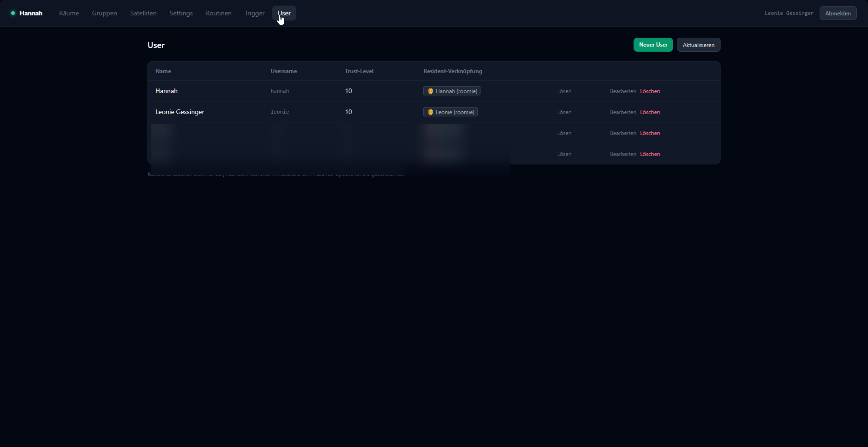Click Bearbeiten in the Hannah row
868x447 pixels.
pos(623,91)
